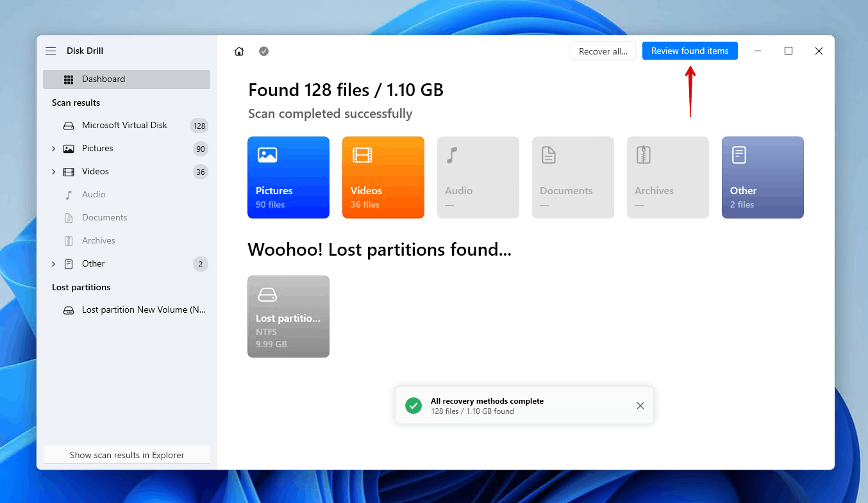This screenshot has height=503, width=868.
Task: Click the Recover all button
Action: (603, 51)
